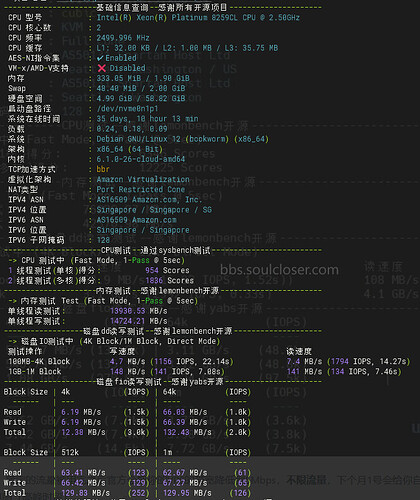Click the IPV6 location 'Singapore / Singapore'
Image resolution: width=420 pixels, height=500 pixels.
(143, 230)
